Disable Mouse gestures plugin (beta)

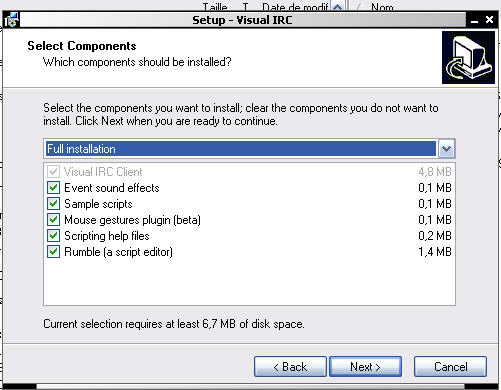pyautogui.click(x=53, y=220)
